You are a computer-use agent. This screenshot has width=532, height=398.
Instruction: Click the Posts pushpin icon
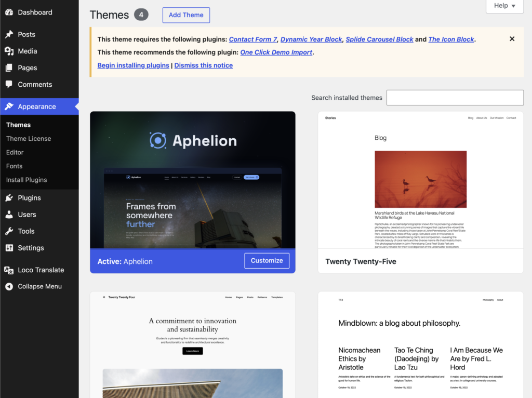(x=9, y=34)
